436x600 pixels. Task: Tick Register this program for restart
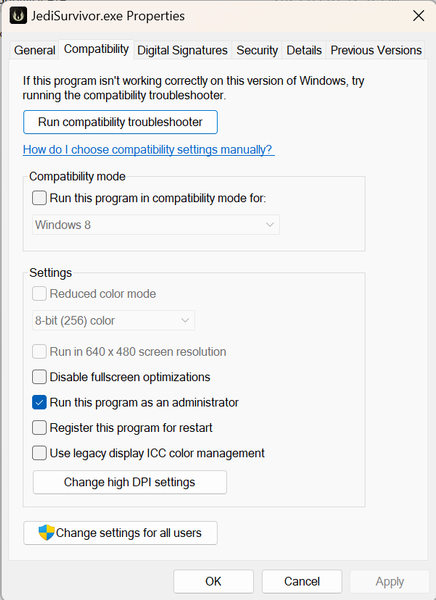[x=39, y=428]
